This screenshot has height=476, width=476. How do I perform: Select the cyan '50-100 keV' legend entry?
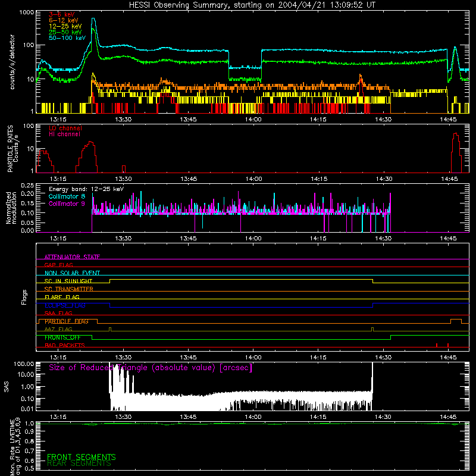pyautogui.click(x=67, y=38)
